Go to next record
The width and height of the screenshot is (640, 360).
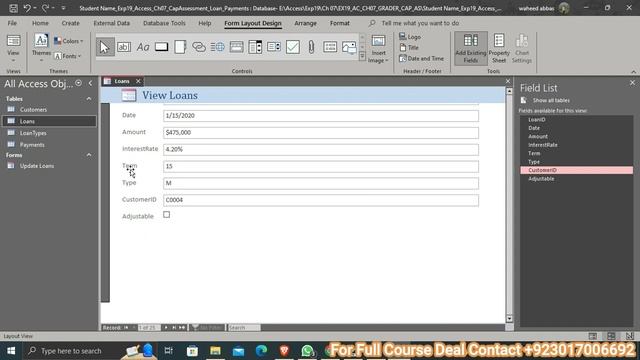(x=166, y=327)
